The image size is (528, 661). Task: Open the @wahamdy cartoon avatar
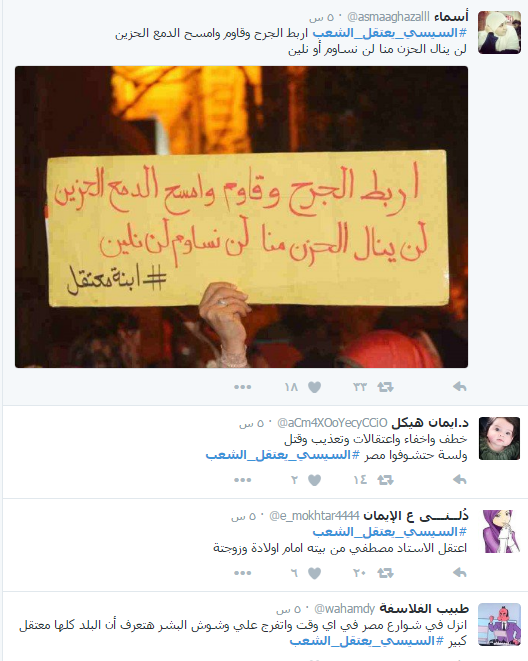[499, 624]
